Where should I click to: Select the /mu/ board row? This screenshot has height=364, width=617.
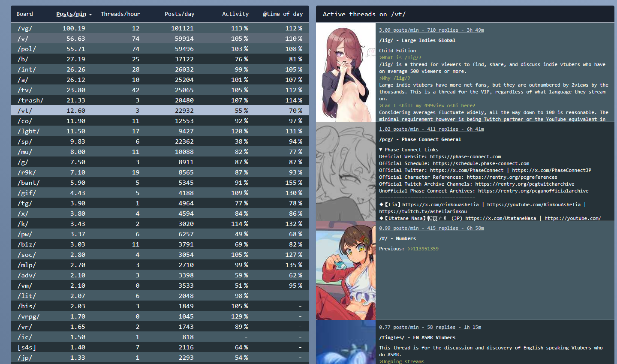tap(160, 152)
